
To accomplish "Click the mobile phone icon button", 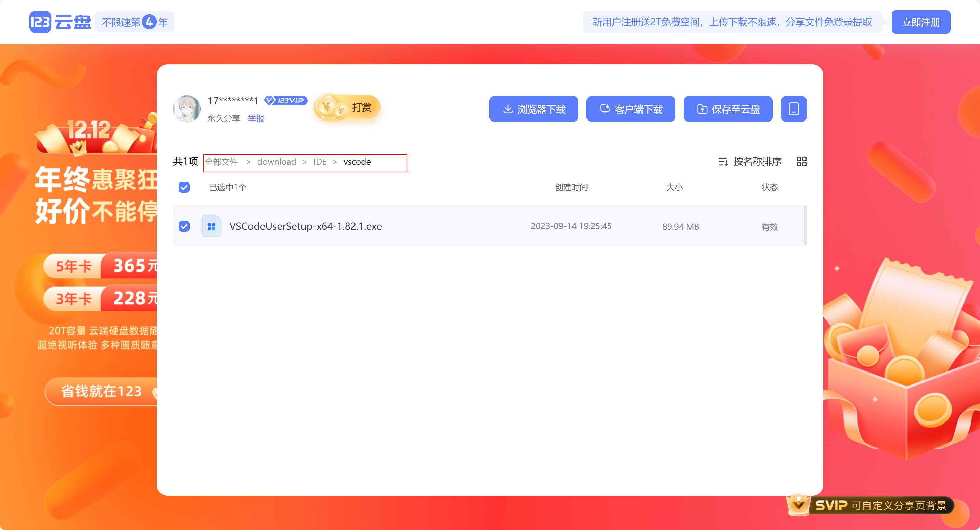I will (793, 109).
